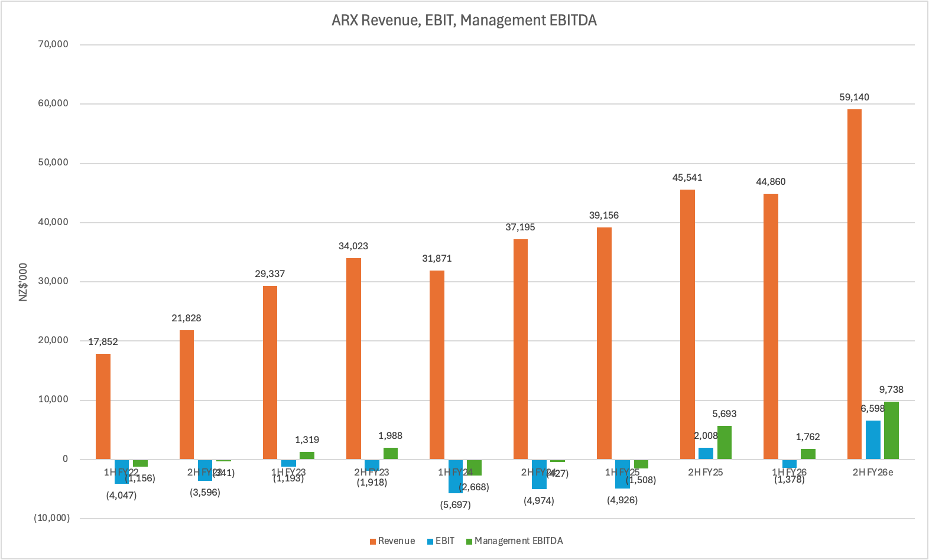Screen dimensions: 929x560
Task: Select the orange Revenue bar for 1H FY23
Action: 270,373
